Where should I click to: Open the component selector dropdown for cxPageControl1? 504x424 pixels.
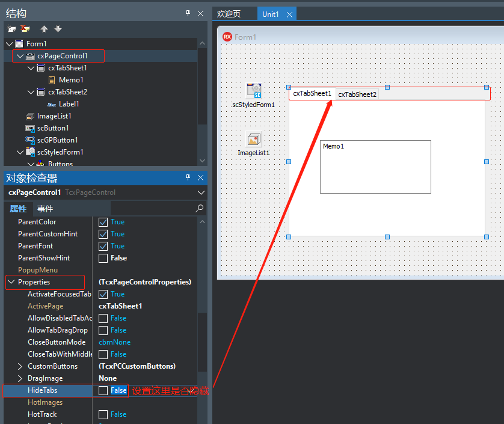tap(201, 192)
